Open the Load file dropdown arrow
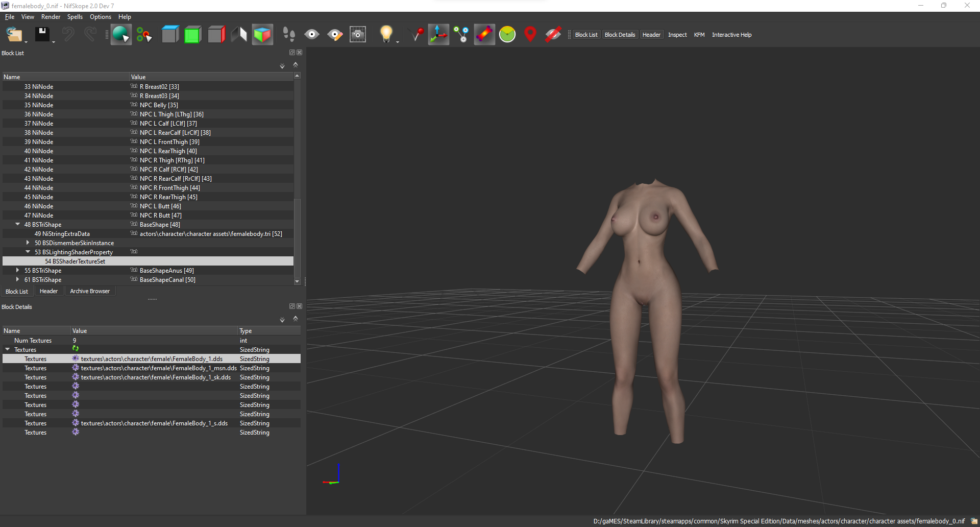This screenshot has width=980, height=527. (26, 42)
